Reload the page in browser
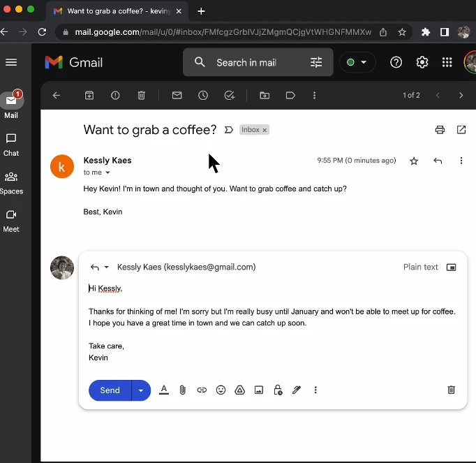This screenshot has width=476, height=463. tap(42, 32)
